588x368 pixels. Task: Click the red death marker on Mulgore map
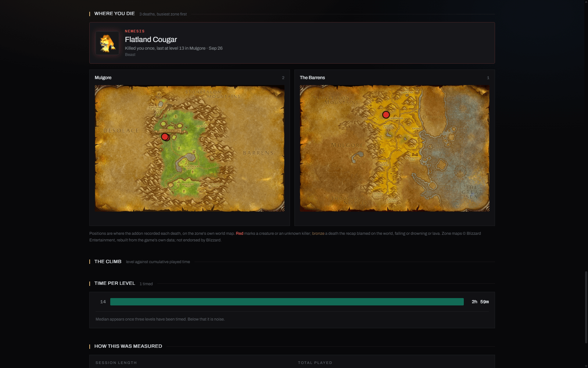pos(165,137)
